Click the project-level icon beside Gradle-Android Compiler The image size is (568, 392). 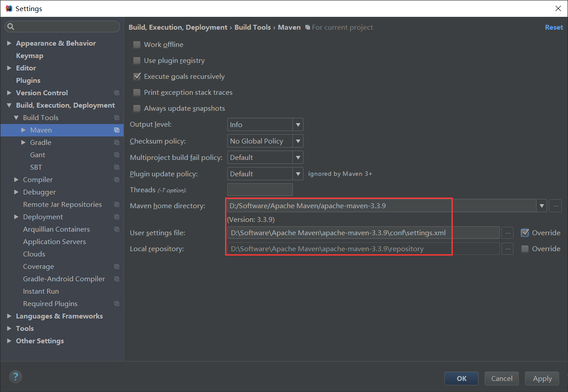117,279
